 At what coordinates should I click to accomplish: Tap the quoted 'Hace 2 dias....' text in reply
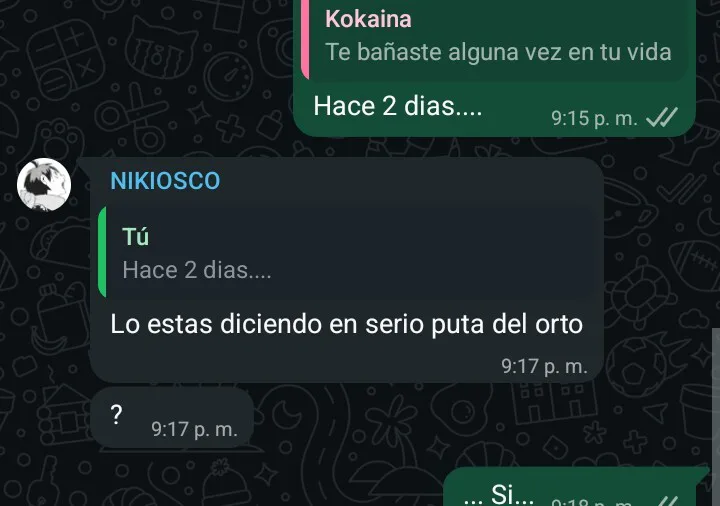point(197,270)
